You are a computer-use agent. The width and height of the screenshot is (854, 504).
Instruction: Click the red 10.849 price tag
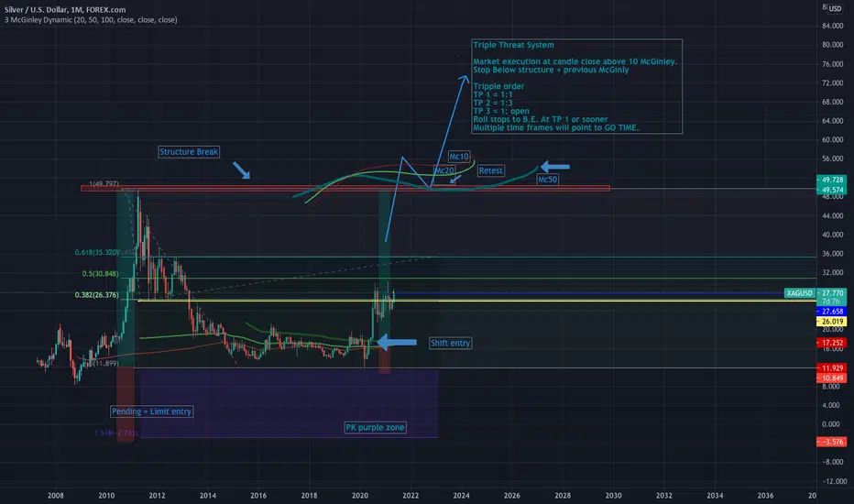(x=832, y=378)
